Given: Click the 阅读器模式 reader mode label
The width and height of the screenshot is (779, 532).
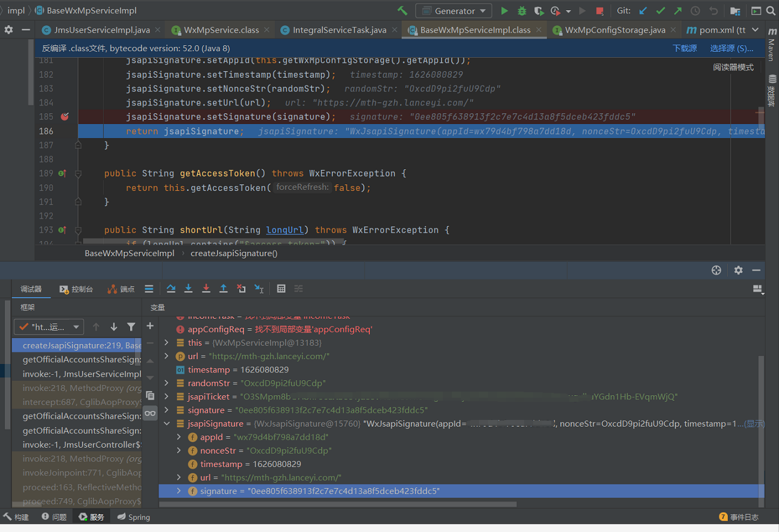Looking at the screenshot, I should pos(733,67).
